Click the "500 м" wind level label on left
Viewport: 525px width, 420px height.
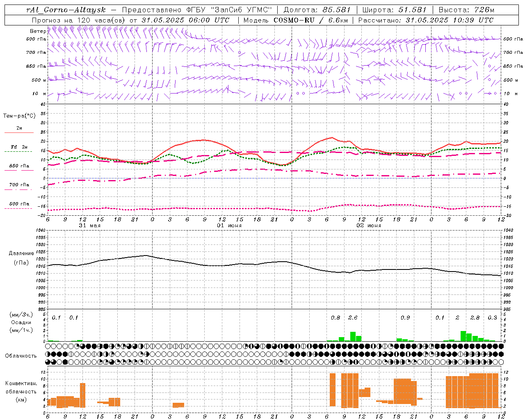pyautogui.click(x=39, y=80)
